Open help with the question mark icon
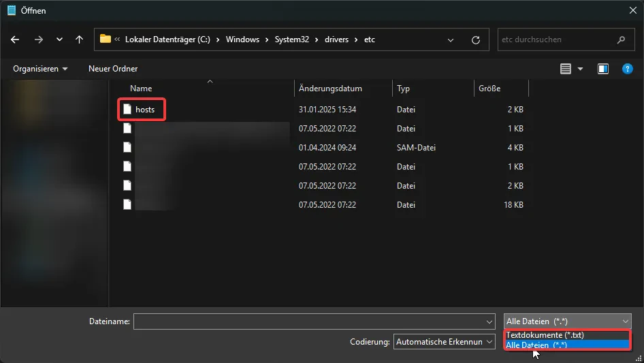The image size is (644, 363). pos(627,69)
